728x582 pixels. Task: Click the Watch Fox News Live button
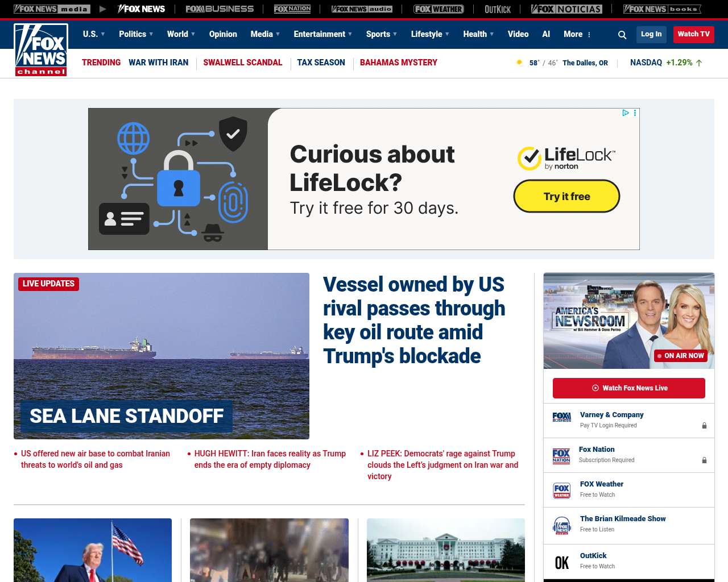click(x=629, y=388)
